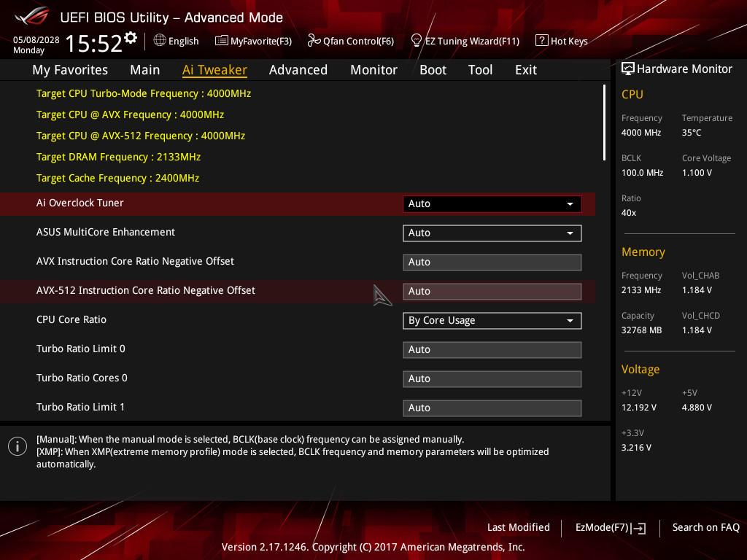Click the settings list vertical scrollbar

[604, 122]
